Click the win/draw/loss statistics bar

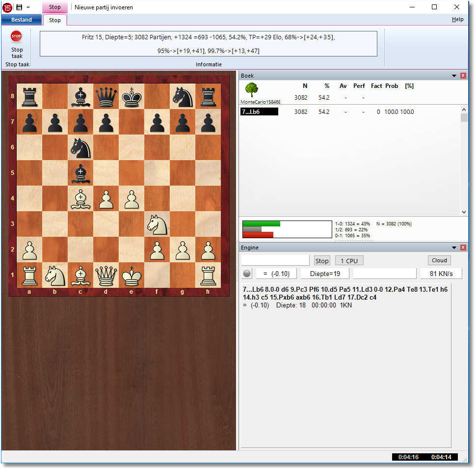(x=287, y=229)
